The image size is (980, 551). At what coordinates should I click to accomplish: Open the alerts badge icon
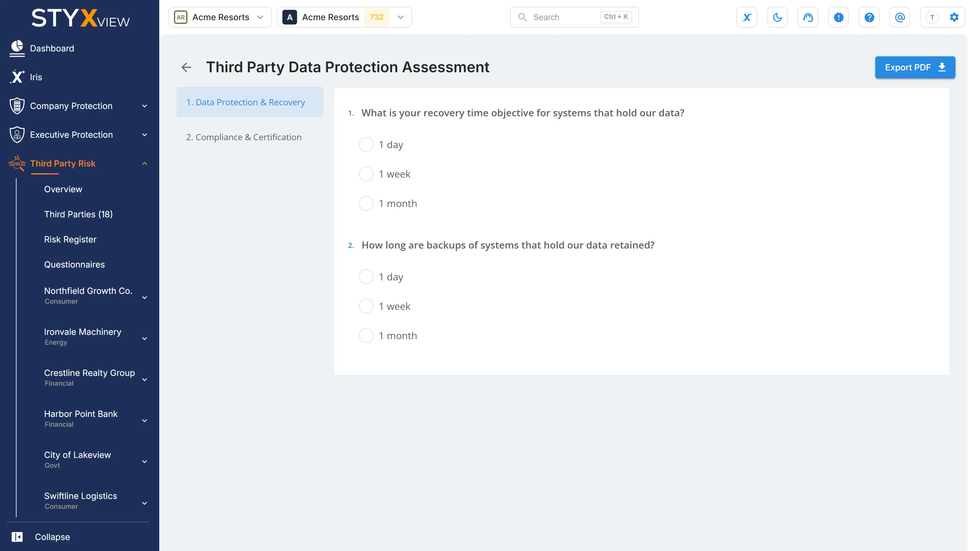click(839, 17)
